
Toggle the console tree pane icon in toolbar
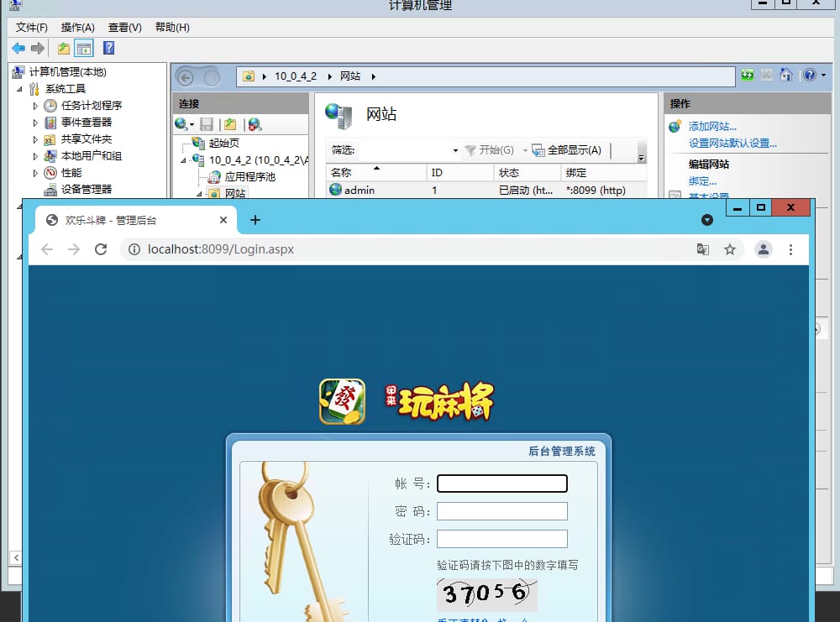[84, 48]
